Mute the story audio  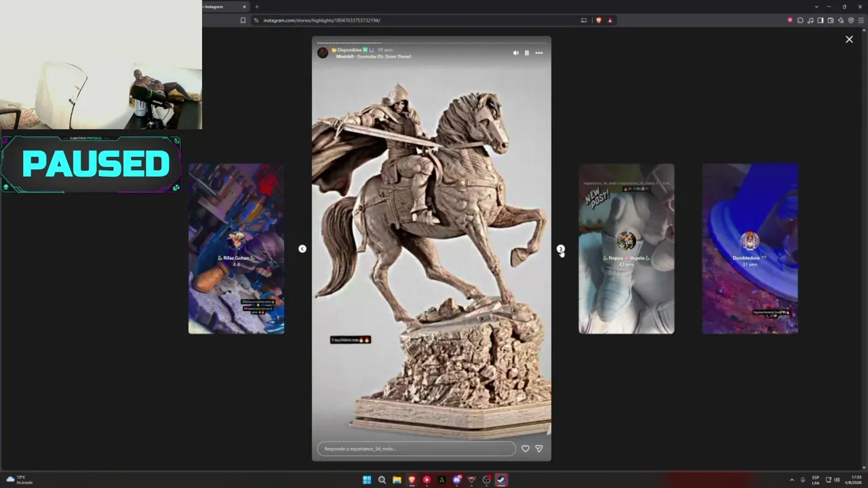[x=515, y=53]
